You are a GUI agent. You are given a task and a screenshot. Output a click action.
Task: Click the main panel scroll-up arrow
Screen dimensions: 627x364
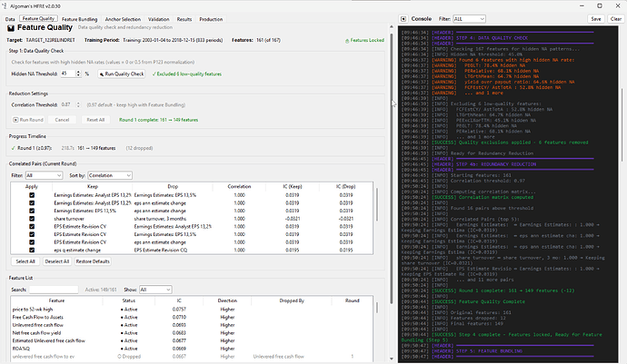tap(391, 27)
